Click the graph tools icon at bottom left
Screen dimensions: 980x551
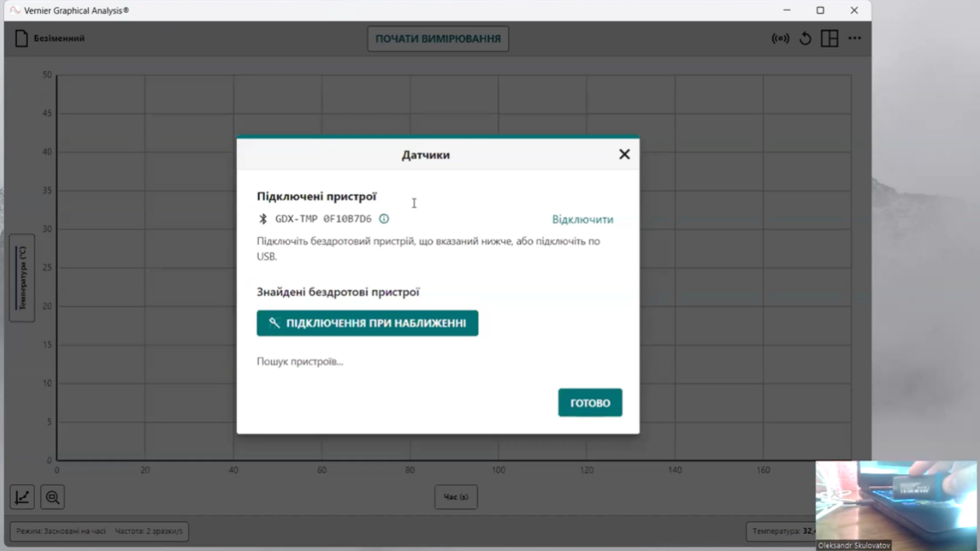[22, 496]
